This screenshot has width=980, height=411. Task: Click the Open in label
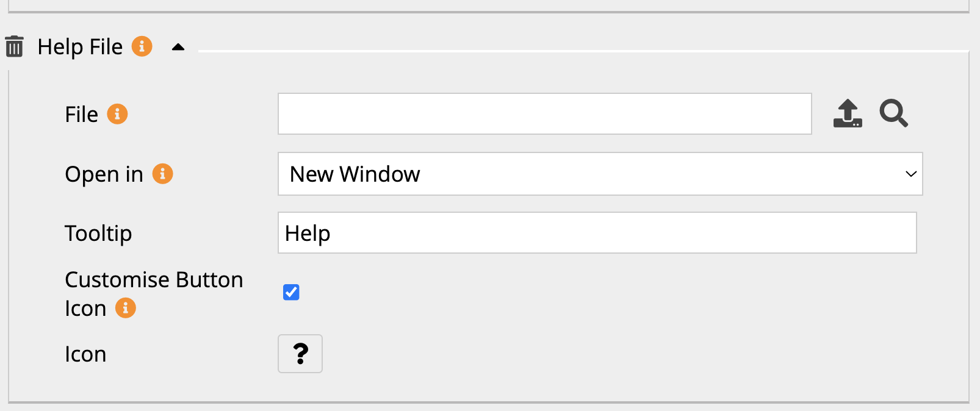[x=104, y=174]
